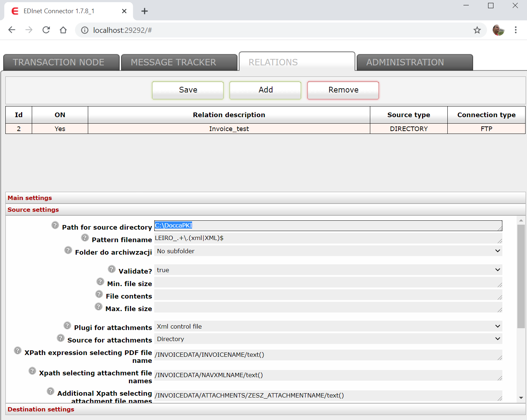Viewport: 527px width, 420px height.
Task: Open the browser home page
Action: [63, 30]
